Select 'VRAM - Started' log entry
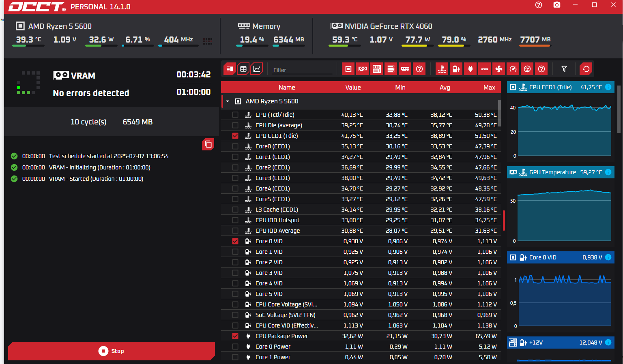This screenshot has height=364, width=623. [96, 179]
